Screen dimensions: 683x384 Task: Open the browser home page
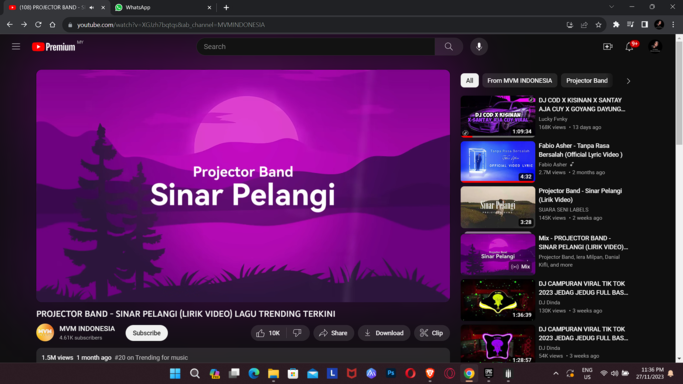click(52, 25)
